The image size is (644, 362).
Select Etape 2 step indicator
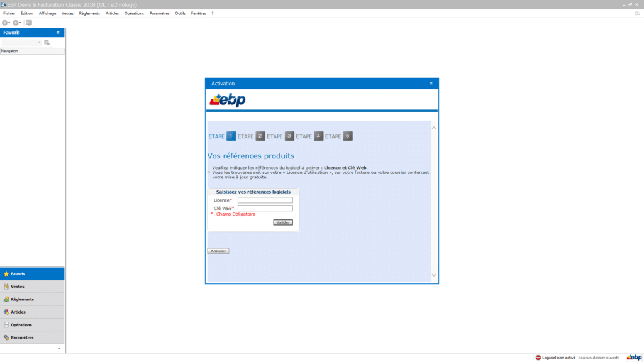pyautogui.click(x=260, y=136)
